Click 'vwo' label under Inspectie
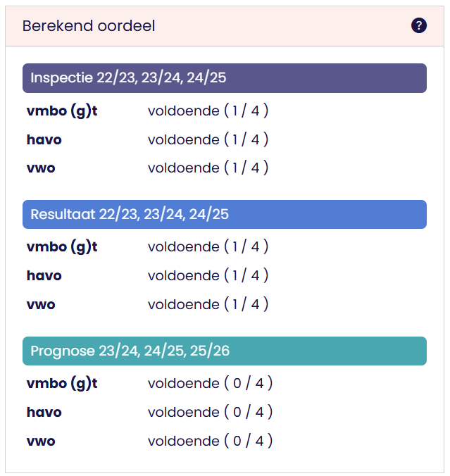The height and width of the screenshot is (476, 450). pyautogui.click(x=41, y=168)
